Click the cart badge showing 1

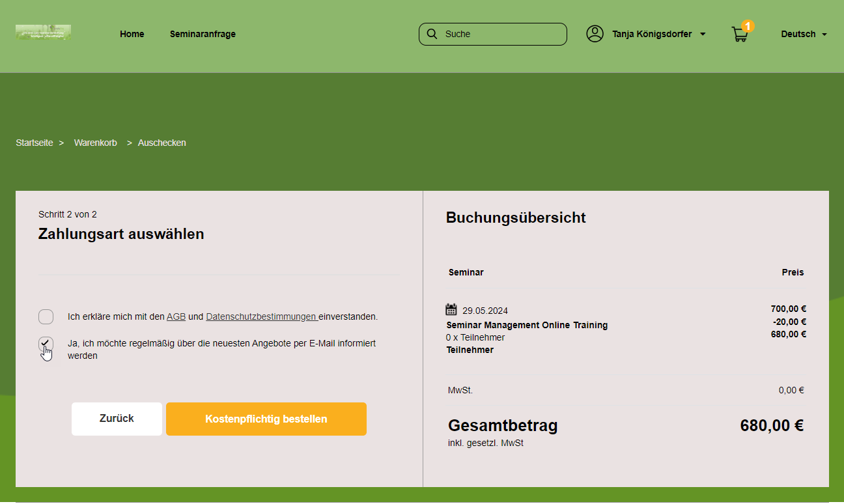pyautogui.click(x=748, y=26)
